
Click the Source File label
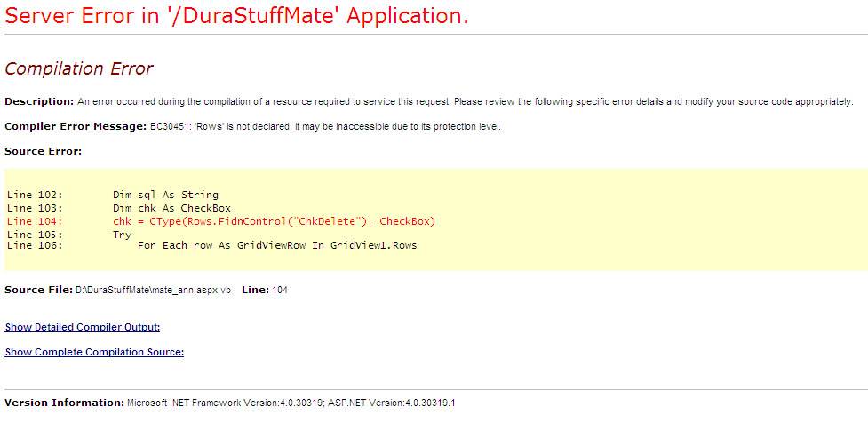coord(39,290)
